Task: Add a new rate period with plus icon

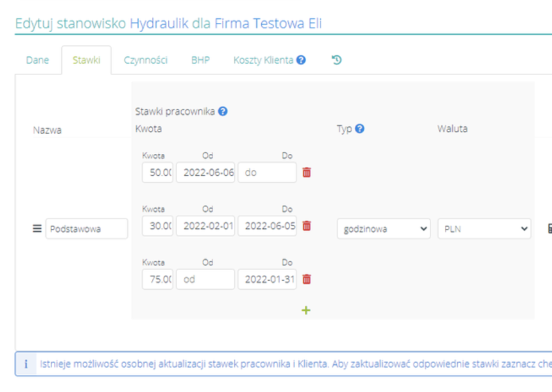Action: pyautogui.click(x=306, y=310)
